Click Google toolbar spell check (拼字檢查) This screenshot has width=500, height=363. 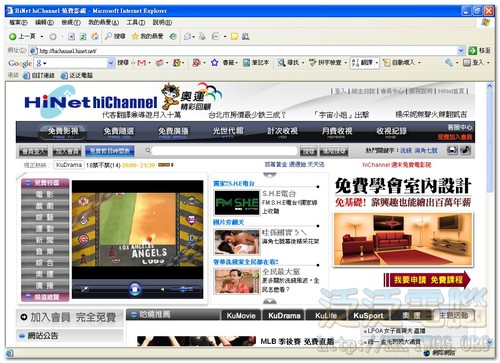(325, 63)
